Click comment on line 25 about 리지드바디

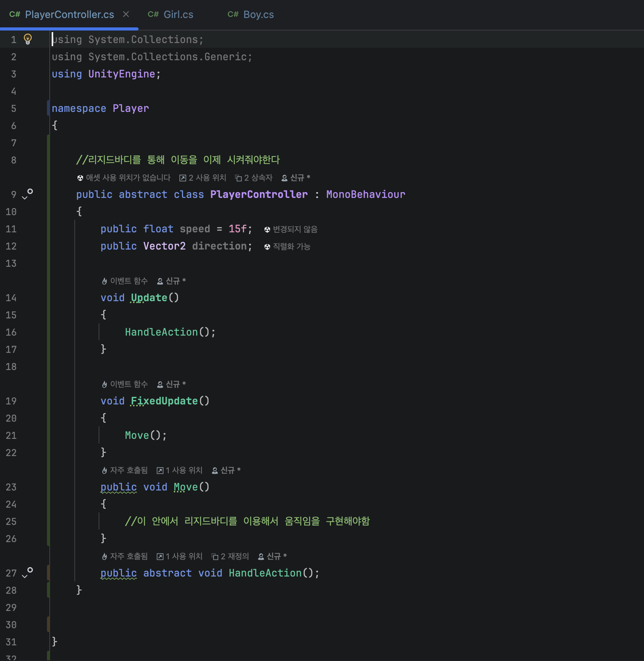247,521
